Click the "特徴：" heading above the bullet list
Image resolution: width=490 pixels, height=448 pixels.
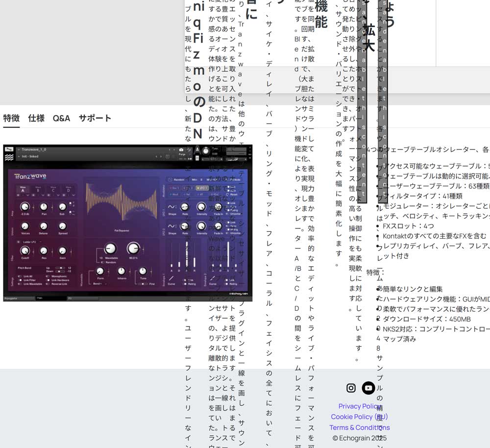pyautogui.click(x=376, y=273)
